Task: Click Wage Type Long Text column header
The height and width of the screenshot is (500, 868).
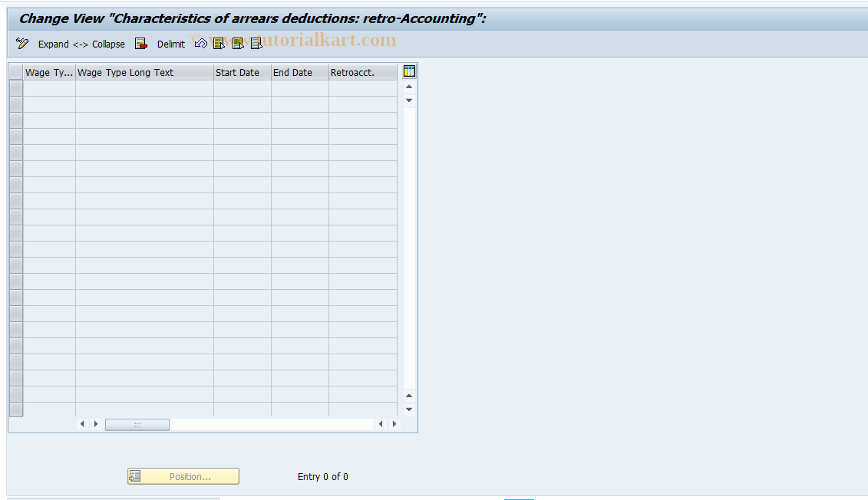Action: tap(144, 72)
